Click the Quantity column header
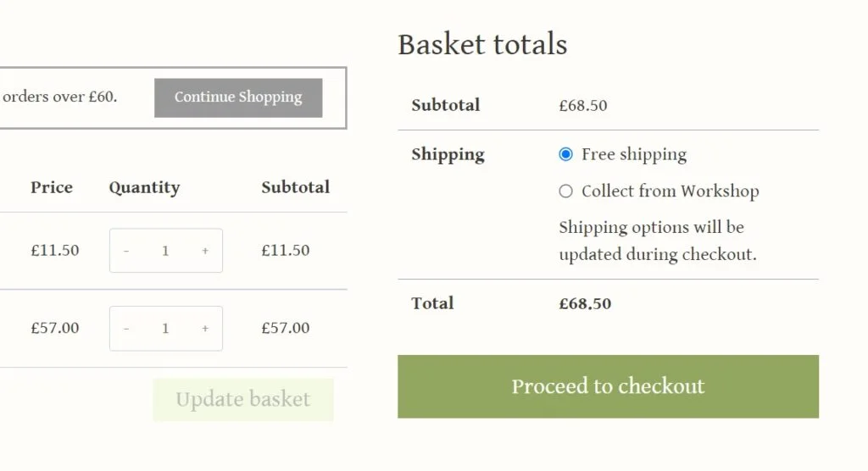Screen dimensions: 868x471 pos(144,187)
